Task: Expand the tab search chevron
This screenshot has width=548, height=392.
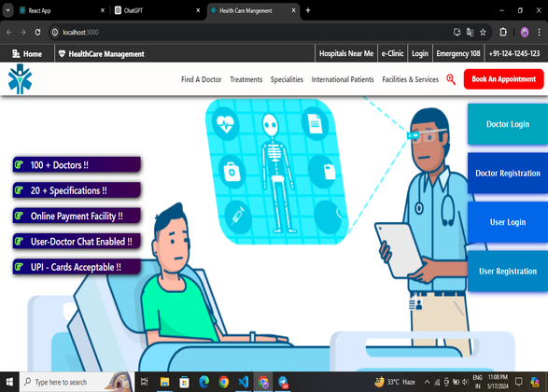Action: point(7,10)
